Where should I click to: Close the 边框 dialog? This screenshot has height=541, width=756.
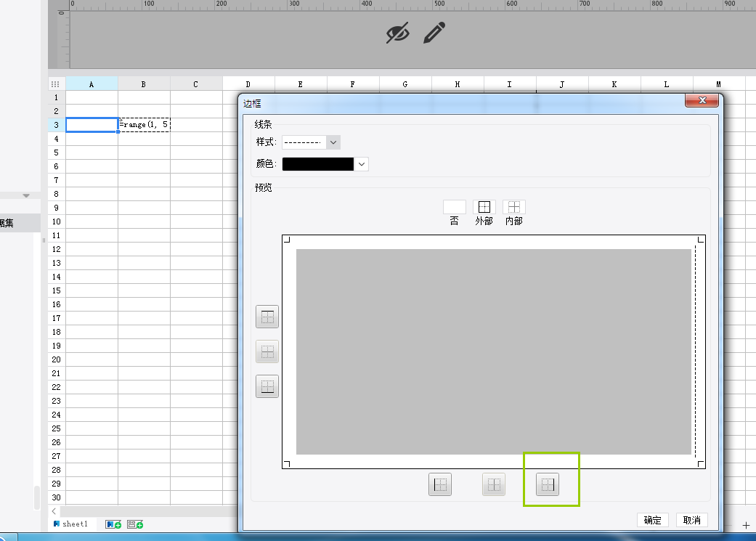click(702, 100)
